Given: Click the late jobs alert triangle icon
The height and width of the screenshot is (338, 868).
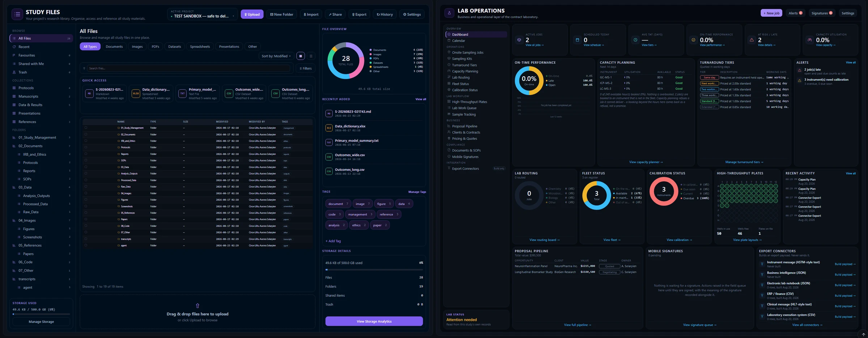Looking at the screenshot, I should [800, 71].
